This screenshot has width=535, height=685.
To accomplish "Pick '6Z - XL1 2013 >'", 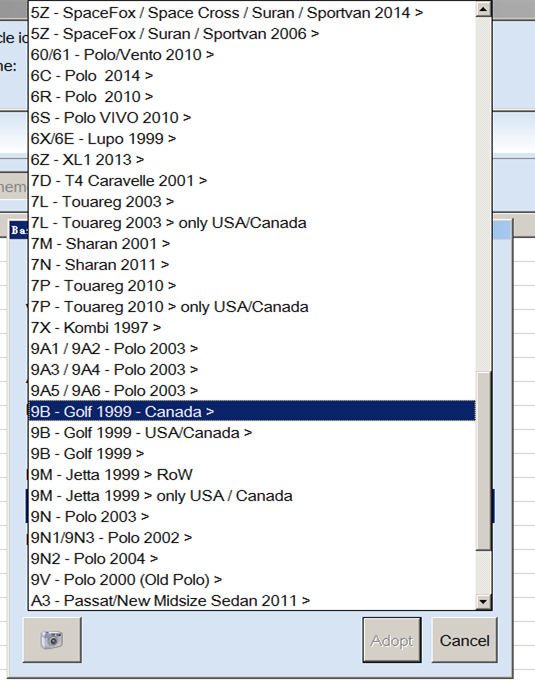I will click(252, 159).
